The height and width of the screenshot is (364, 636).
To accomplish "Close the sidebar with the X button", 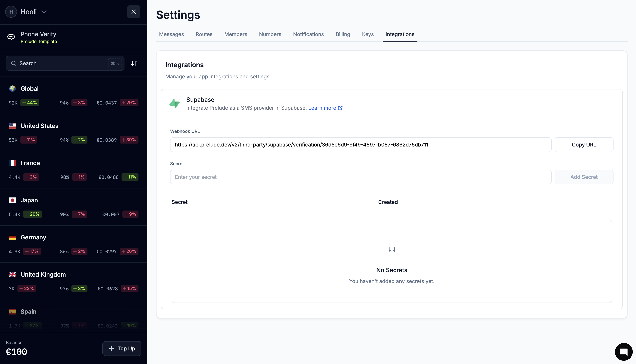I will 133,12.
